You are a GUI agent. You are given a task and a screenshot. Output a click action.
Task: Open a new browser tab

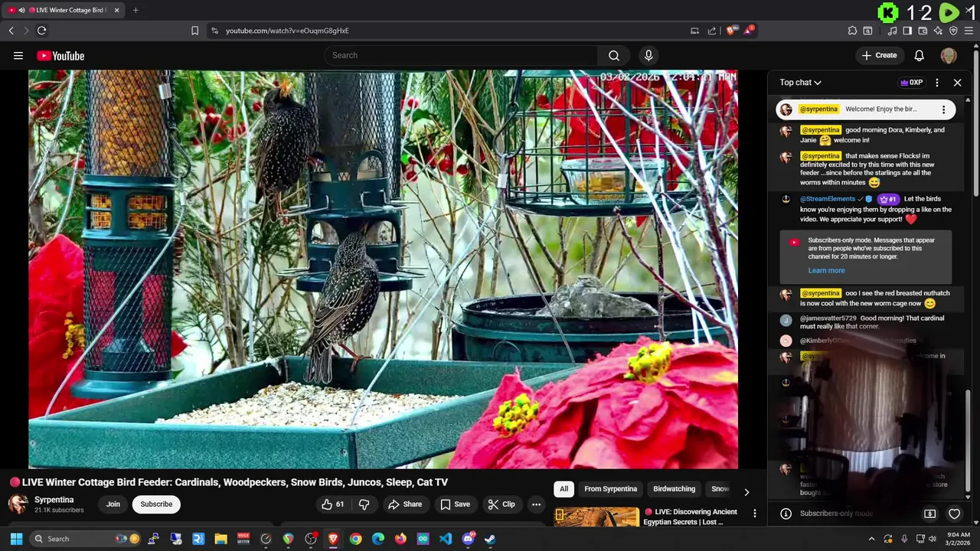pos(136,10)
